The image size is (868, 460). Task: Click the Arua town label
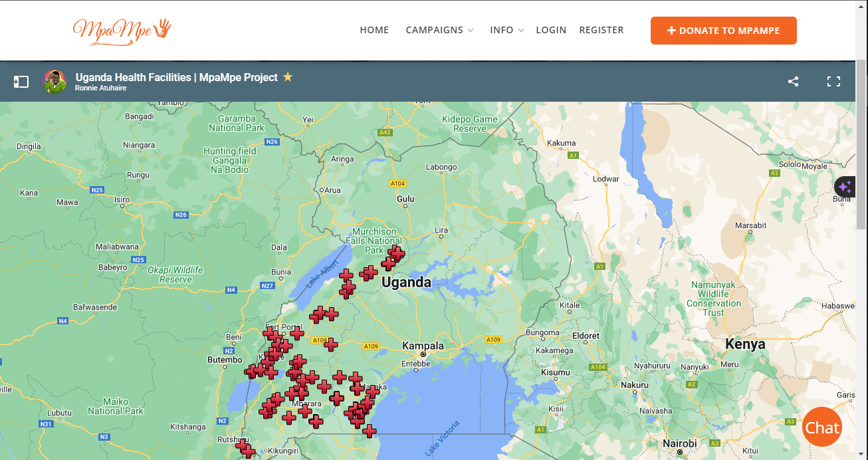coord(332,190)
